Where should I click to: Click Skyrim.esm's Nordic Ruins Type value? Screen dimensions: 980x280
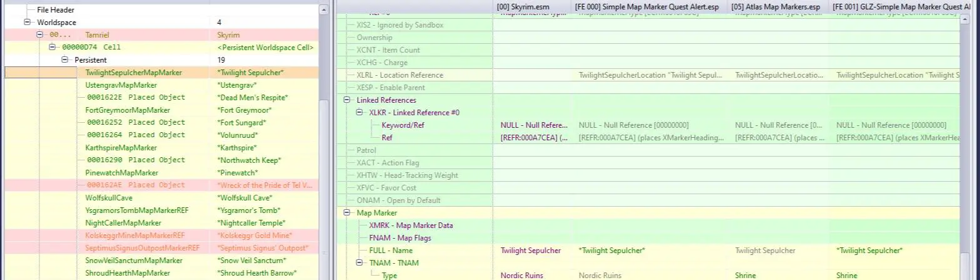point(522,276)
